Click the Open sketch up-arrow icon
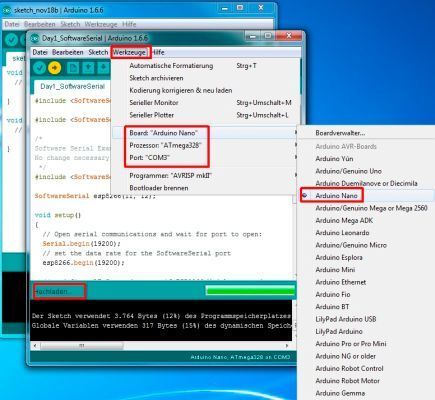 click(88, 68)
